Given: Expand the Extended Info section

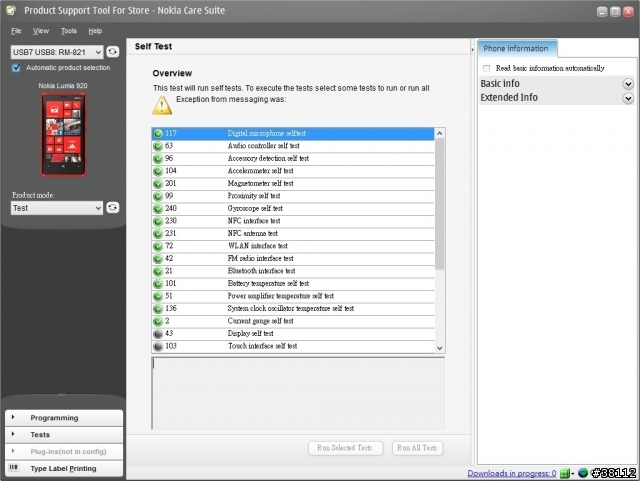Looking at the screenshot, I should pyautogui.click(x=628, y=98).
